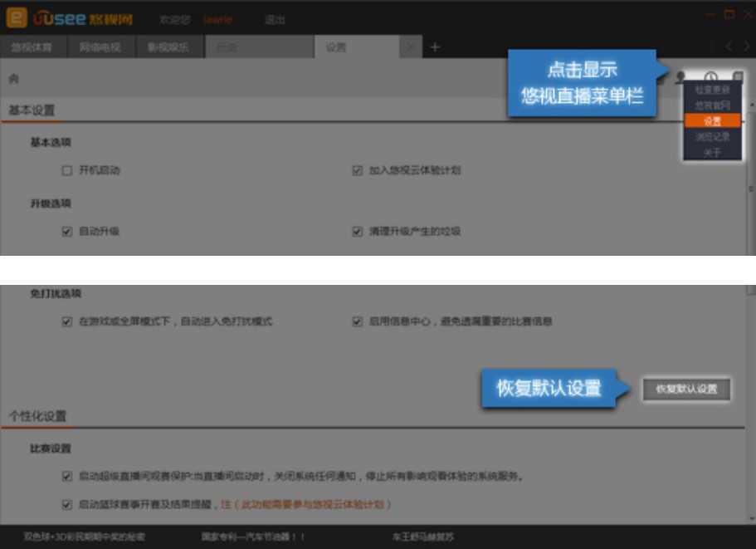
Task: Click the orange 注 note about 悠视云体验计划
Action: (x=306, y=505)
